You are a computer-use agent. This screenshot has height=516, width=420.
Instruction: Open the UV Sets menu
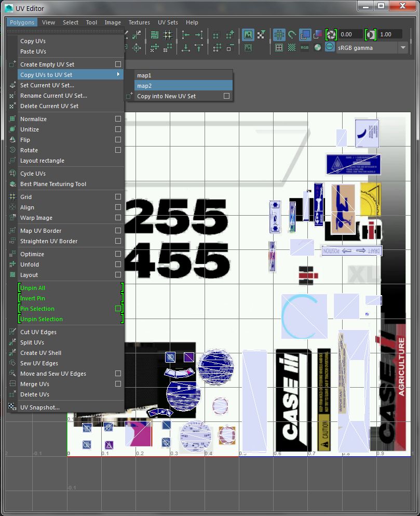pos(168,22)
